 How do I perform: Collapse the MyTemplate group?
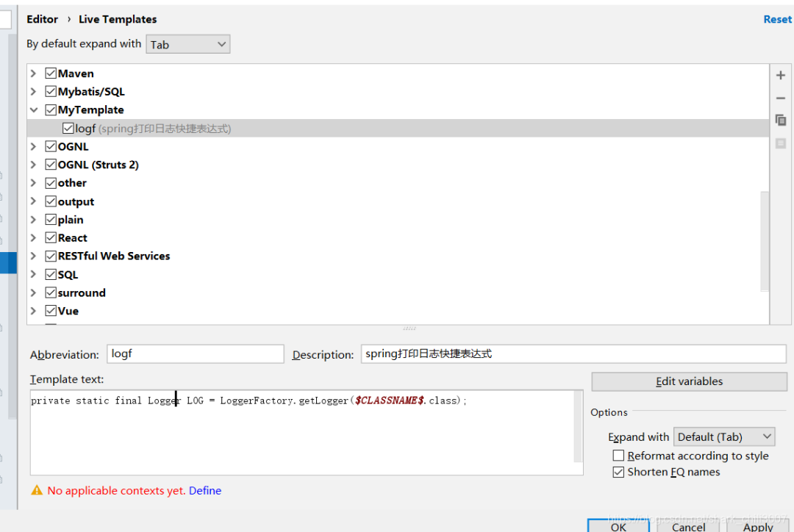tap(33, 109)
